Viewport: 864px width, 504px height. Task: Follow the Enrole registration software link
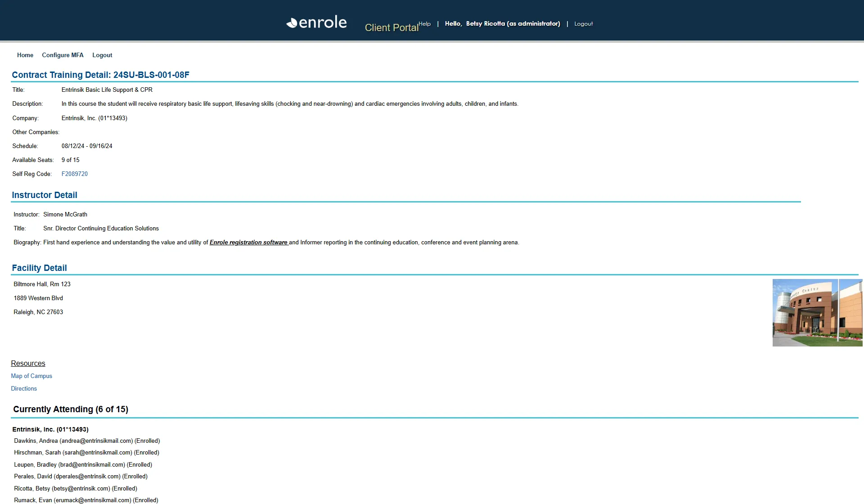tap(248, 242)
